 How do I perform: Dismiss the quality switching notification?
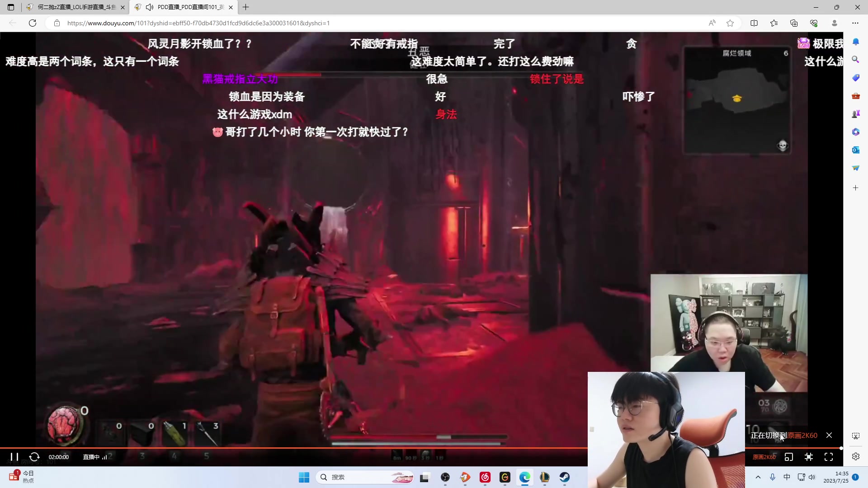click(x=829, y=435)
